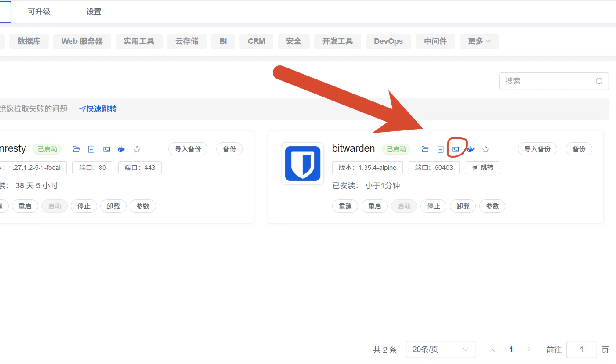Viewport: 616px width, 364px height.
Task: Select page number 1 in pagination
Action: 511,350
